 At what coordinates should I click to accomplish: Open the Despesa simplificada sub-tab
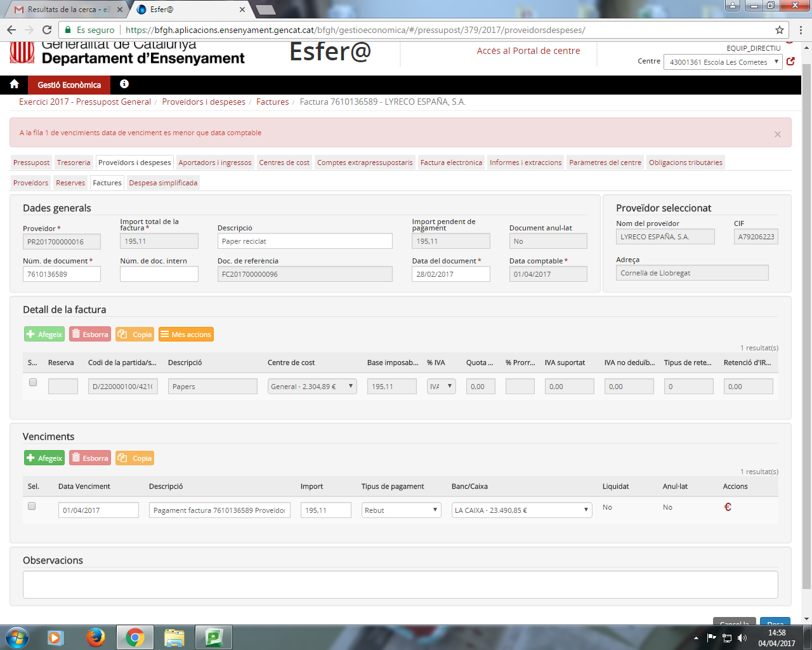[163, 183]
